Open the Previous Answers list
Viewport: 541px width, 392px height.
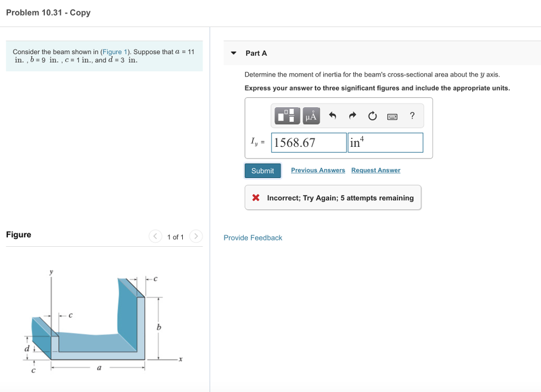(318, 170)
